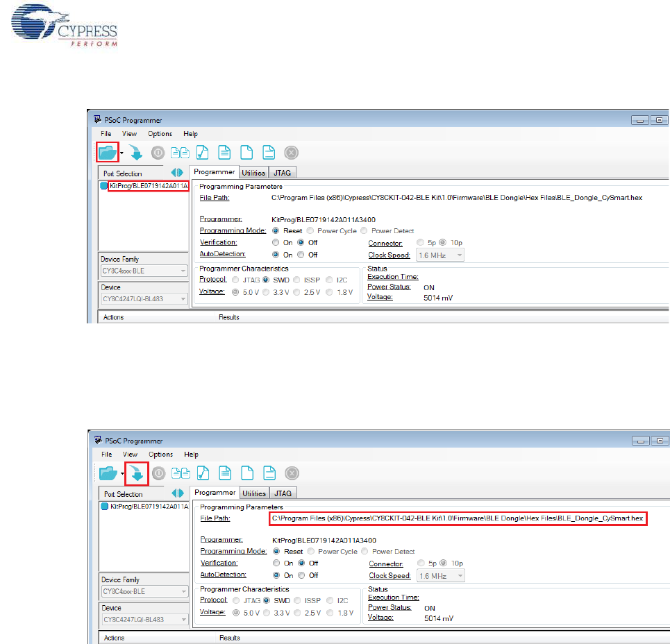Image resolution: width=670 pixels, height=644 pixels.
Task: Click the grey X Abort icon in lower window
Action: (x=292, y=473)
